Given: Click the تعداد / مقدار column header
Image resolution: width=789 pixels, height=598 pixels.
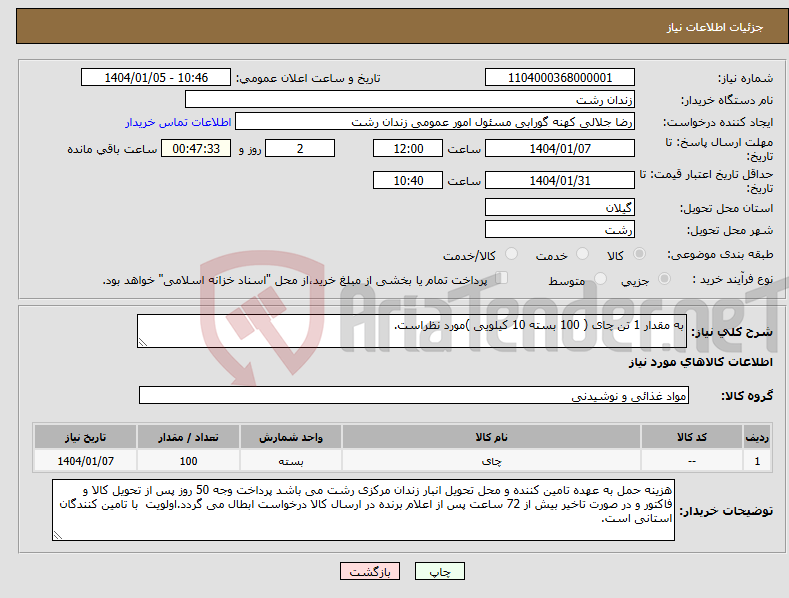Looking at the screenshot, I should tap(188, 437).
